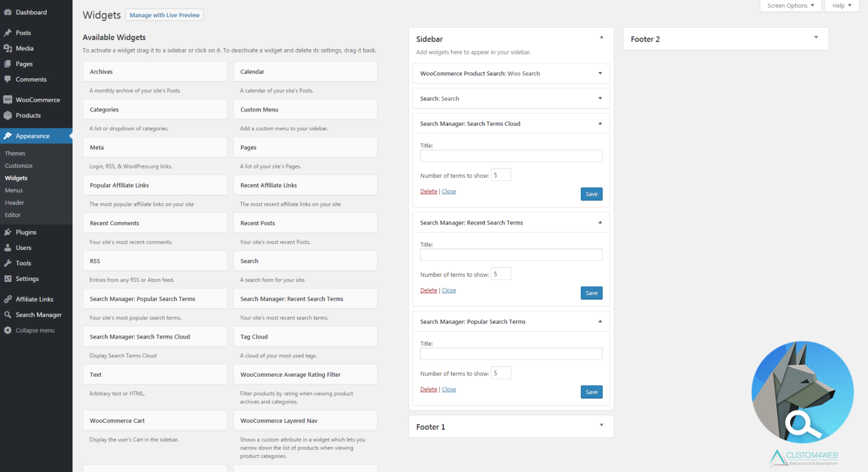868x472 pixels.
Task: Click the Media icon in sidebar
Action: pos(8,48)
